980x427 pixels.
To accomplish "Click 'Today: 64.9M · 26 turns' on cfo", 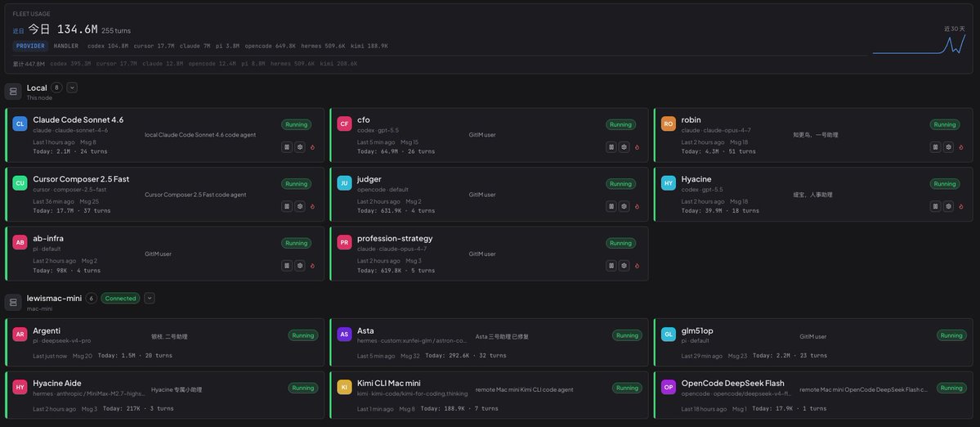I will [x=396, y=151].
